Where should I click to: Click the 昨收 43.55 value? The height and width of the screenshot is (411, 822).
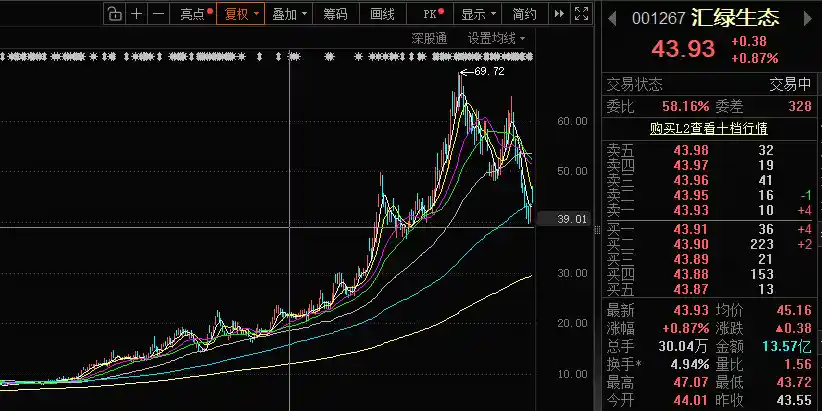[794, 400]
